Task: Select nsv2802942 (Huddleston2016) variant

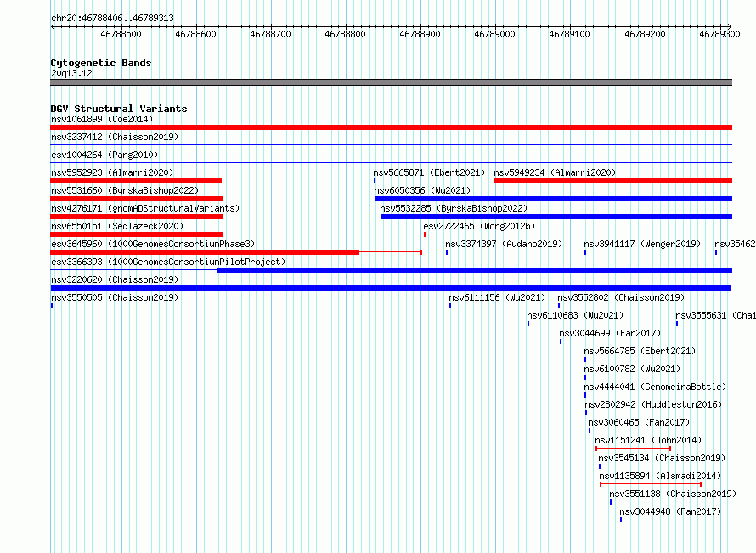Action: coord(653,404)
